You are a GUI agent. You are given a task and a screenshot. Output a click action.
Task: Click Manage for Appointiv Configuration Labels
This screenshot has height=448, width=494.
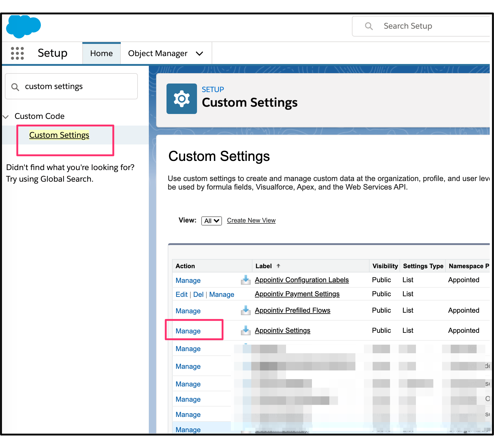pos(188,280)
